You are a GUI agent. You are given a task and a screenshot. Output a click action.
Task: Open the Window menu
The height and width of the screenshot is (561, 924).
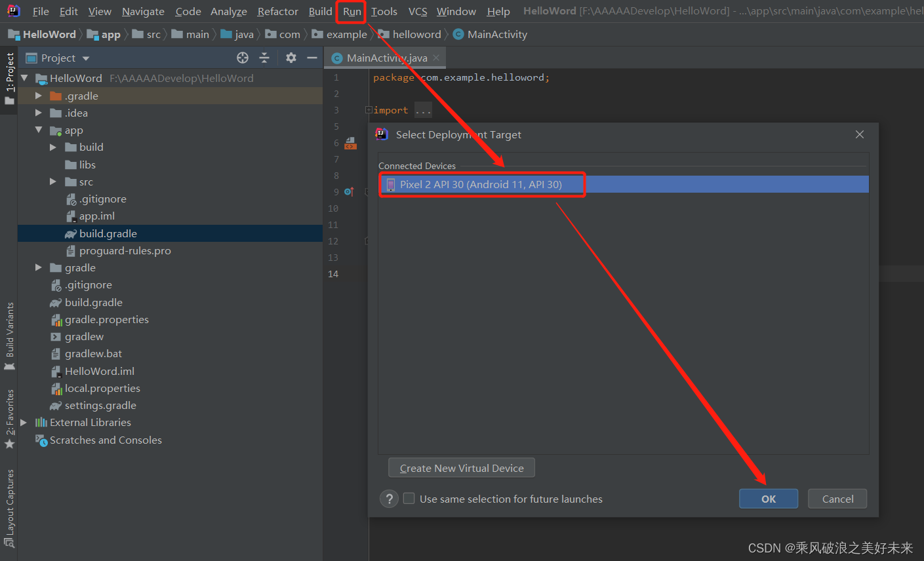pyautogui.click(x=456, y=11)
